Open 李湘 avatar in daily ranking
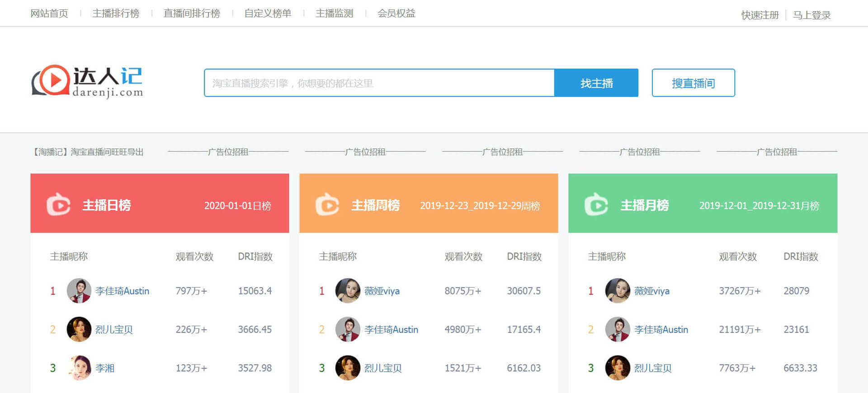868x393 pixels. [79, 368]
